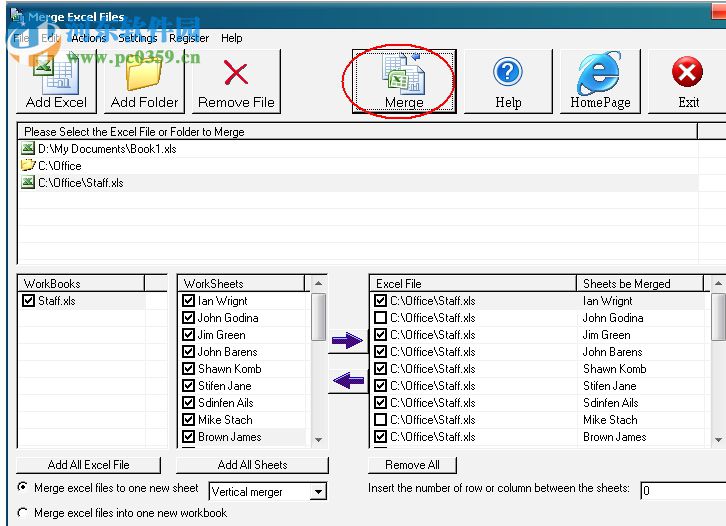The height and width of the screenshot is (526, 726).
Task: Open the Register menu
Action: click(x=189, y=38)
